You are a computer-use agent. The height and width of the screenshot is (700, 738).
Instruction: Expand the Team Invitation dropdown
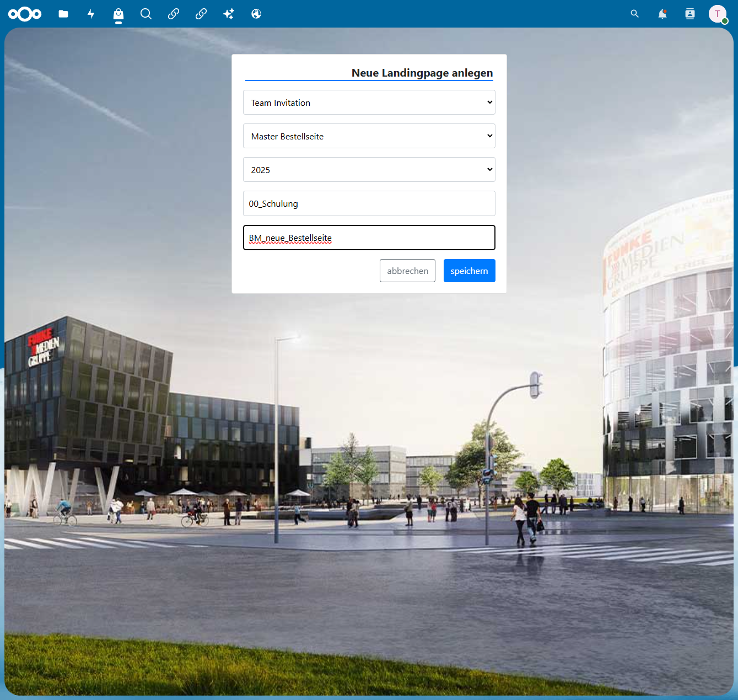pyautogui.click(x=369, y=103)
